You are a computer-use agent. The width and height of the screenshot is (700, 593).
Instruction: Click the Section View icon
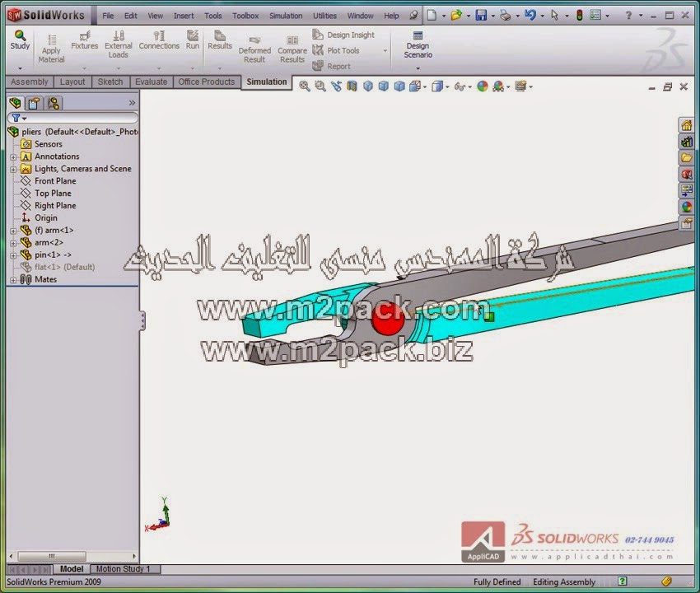coord(352,86)
